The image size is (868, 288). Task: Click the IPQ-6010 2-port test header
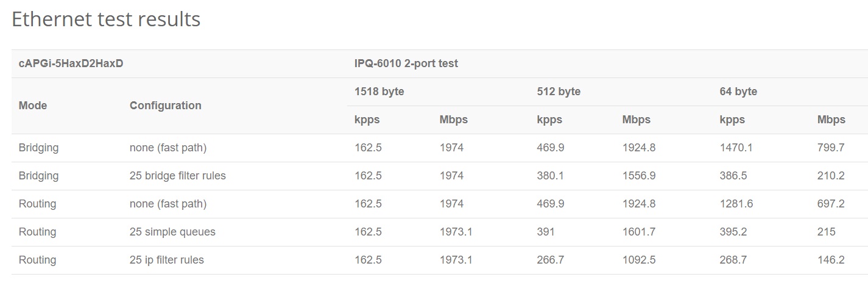click(x=406, y=63)
